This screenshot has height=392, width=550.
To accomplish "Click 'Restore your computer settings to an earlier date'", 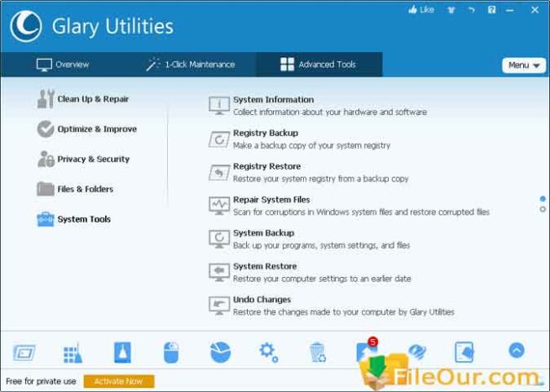I will [322, 279].
